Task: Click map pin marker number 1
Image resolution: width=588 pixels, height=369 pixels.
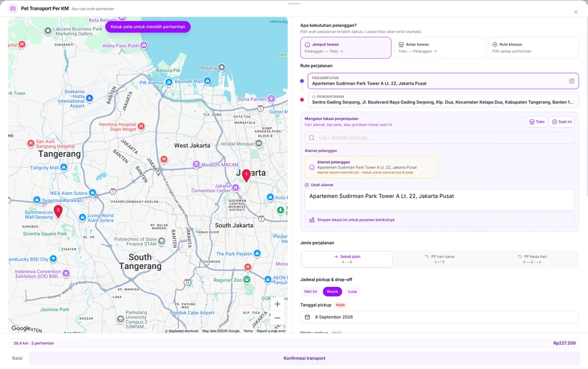Action: (x=246, y=175)
